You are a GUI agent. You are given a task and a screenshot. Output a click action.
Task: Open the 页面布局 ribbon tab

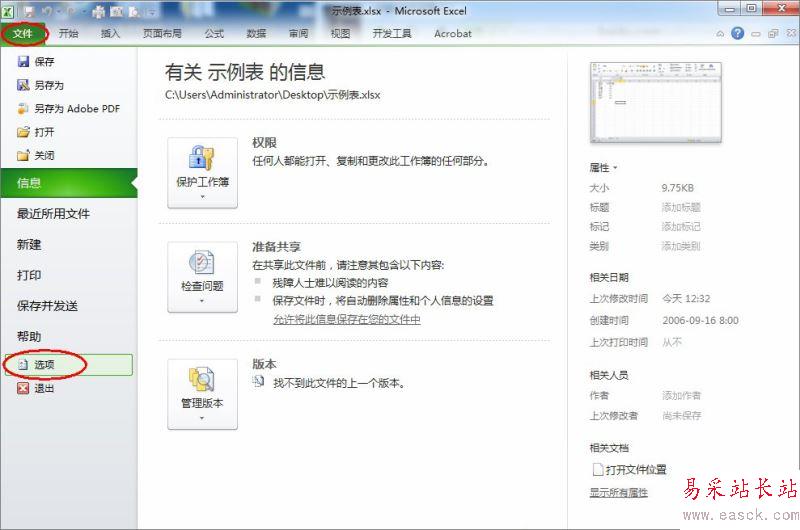tap(162, 34)
